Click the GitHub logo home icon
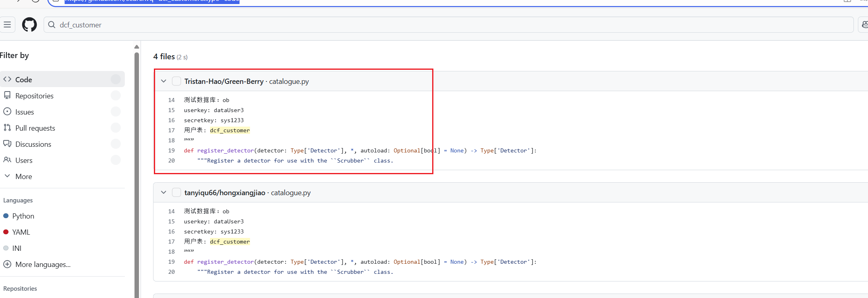Screen dimensions: 868x298 [29, 25]
